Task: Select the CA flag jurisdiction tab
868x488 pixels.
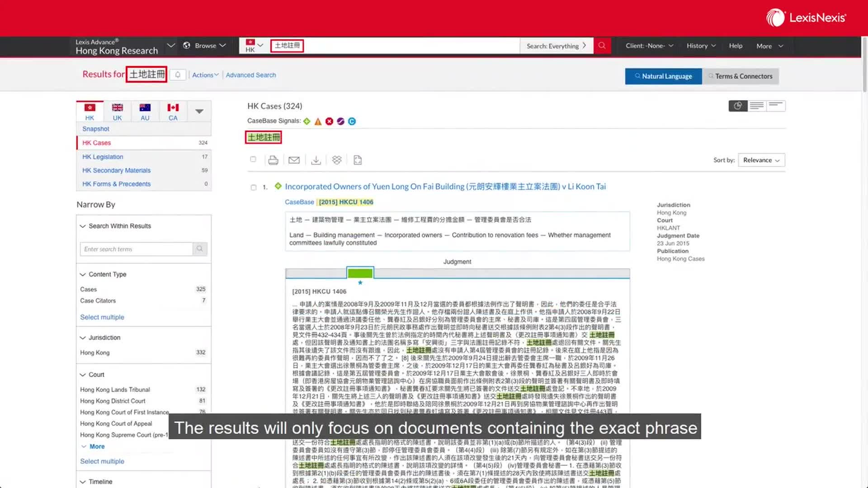Action: (173, 112)
